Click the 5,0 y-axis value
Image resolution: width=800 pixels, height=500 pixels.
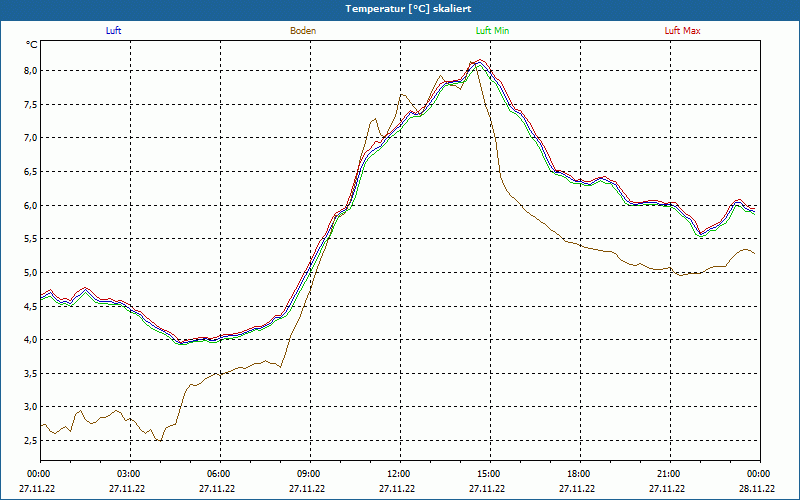[x=32, y=272]
